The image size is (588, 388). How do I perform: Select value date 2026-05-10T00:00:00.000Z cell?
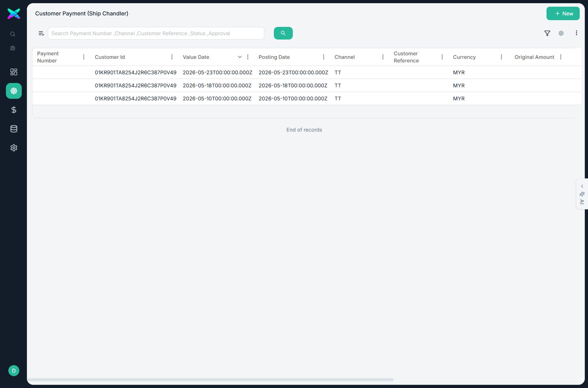[x=217, y=98]
